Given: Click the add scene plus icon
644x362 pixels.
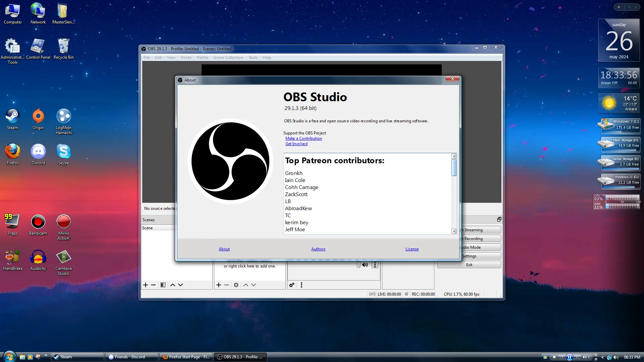Looking at the screenshot, I should pyautogui.click(x=146, y=285).
